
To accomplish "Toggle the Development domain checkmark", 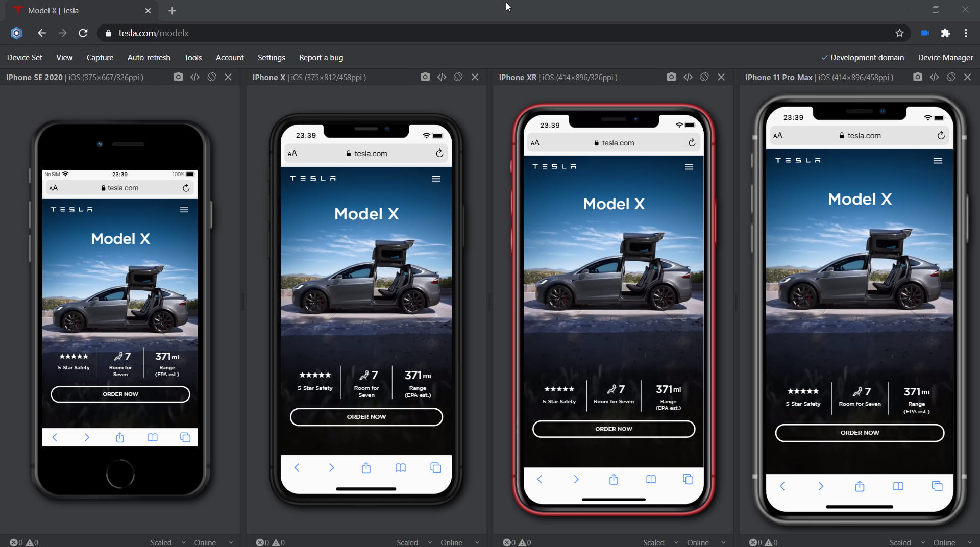I will [x=863, y=58].
